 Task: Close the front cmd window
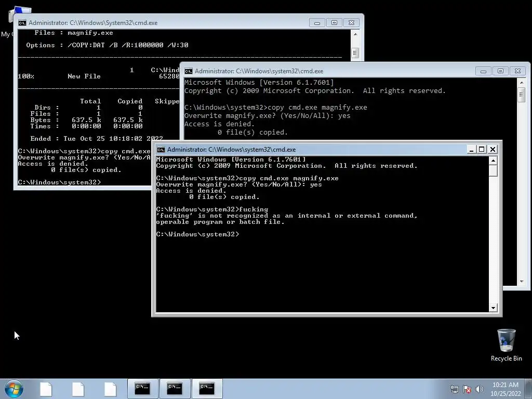click(493, 149)
